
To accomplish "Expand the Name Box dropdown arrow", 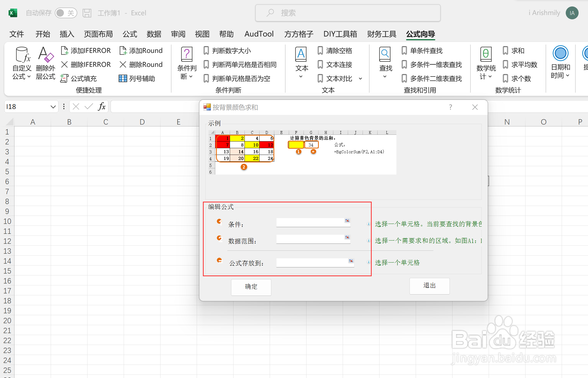I will pyautogui.click(x=53, y=107).
